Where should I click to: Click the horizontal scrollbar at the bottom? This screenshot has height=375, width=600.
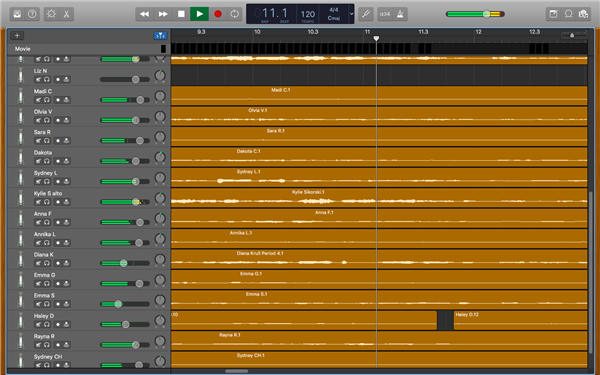236,371
